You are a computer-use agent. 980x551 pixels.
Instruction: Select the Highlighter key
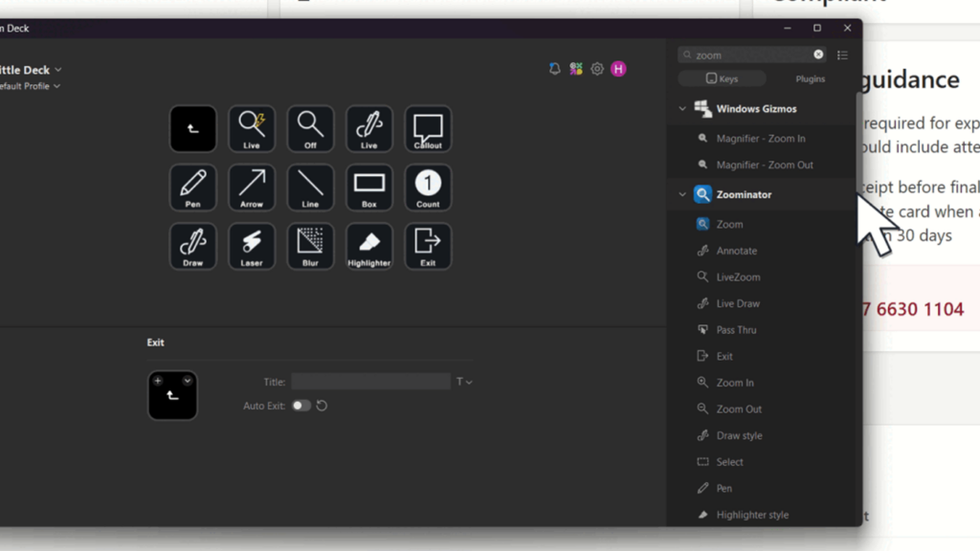[368, 246]
